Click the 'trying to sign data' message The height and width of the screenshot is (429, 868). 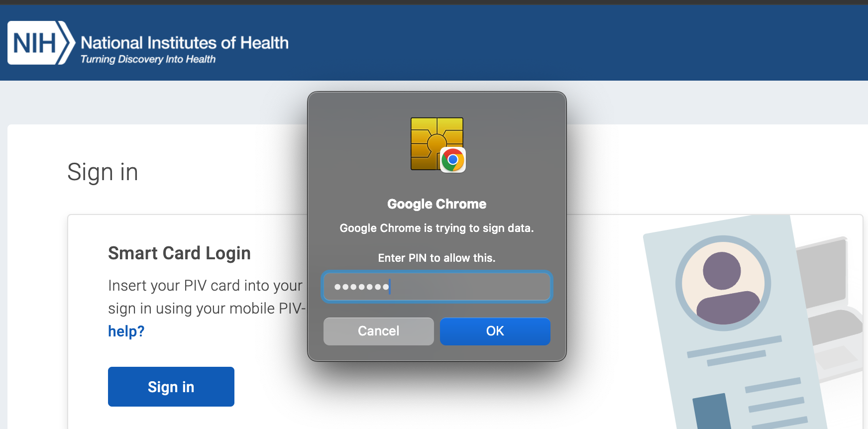pos(436,228)
